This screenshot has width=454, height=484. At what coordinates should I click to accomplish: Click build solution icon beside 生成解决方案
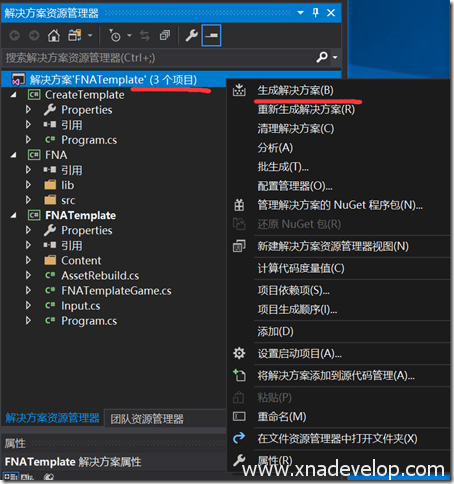click(x=239, y=90)
